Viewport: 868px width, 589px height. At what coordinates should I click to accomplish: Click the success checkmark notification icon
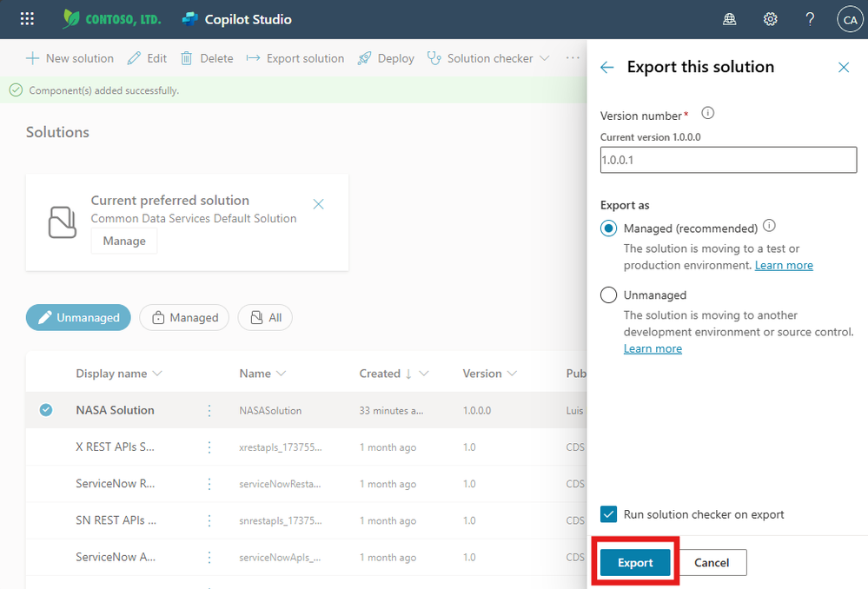coord(16,90)
